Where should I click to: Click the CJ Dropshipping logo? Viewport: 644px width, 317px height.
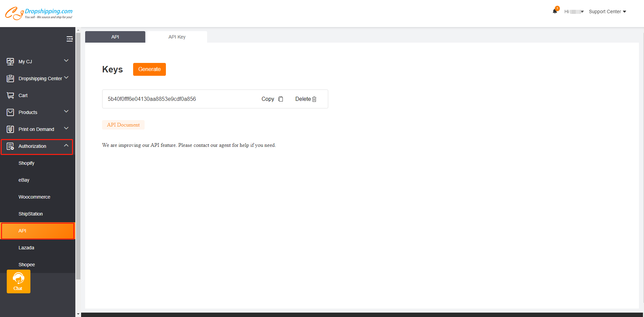point(39,13)
